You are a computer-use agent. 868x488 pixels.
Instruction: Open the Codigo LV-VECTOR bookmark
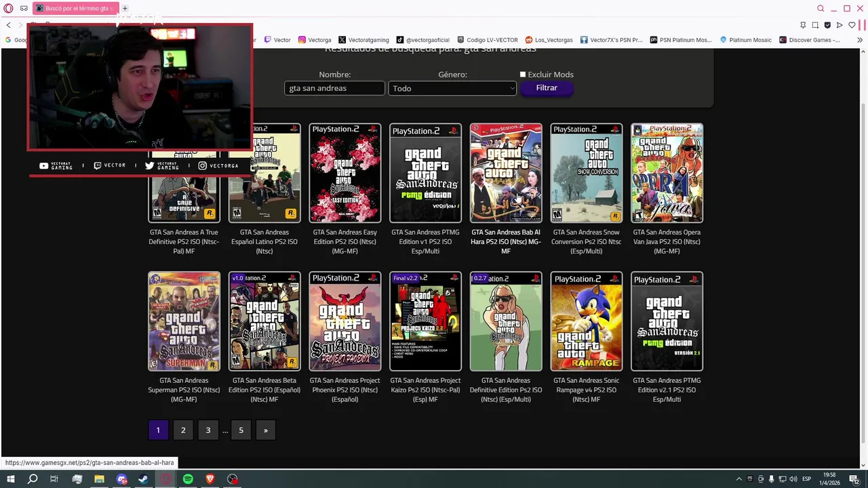[x=488, y=40]
